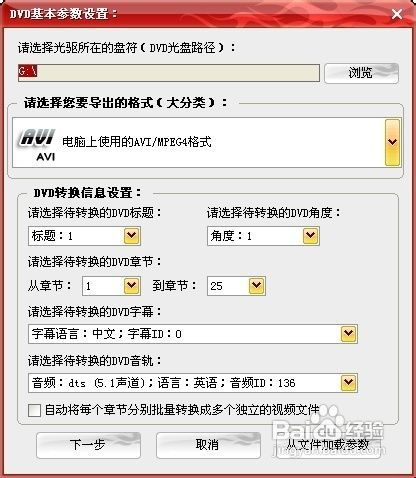Open the 角度:1 DVD angle dropdown

311,236
